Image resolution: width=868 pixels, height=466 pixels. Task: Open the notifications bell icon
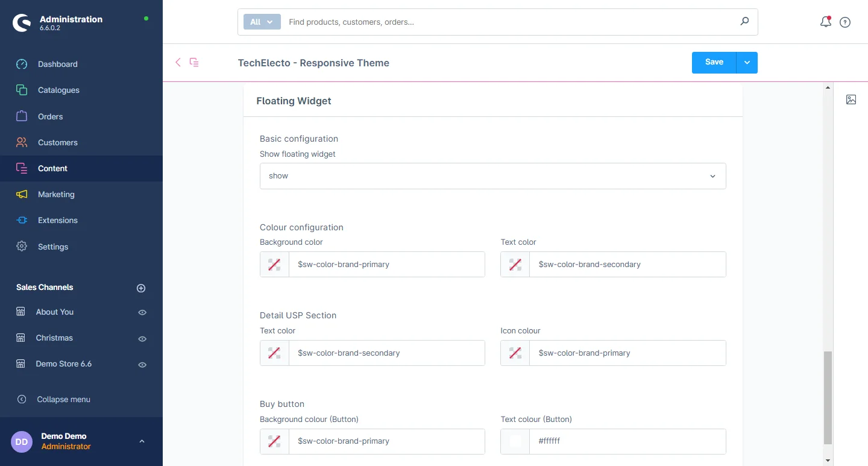click(826, 22)
